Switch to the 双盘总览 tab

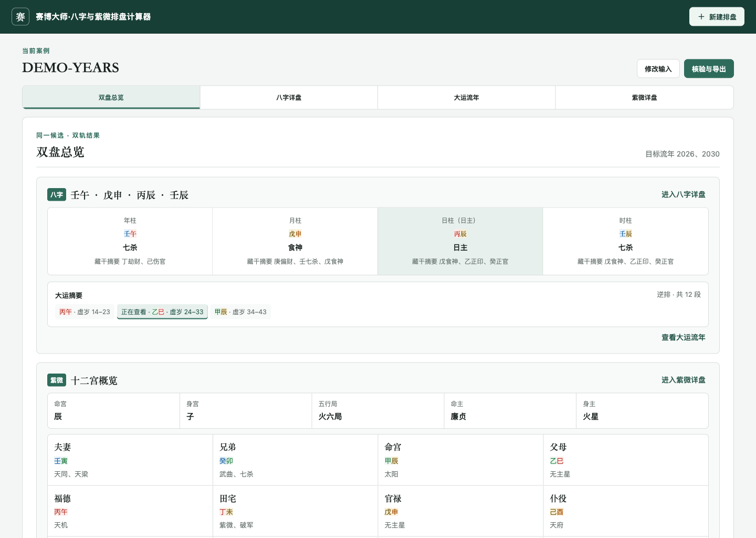click(x=111, y=98)
